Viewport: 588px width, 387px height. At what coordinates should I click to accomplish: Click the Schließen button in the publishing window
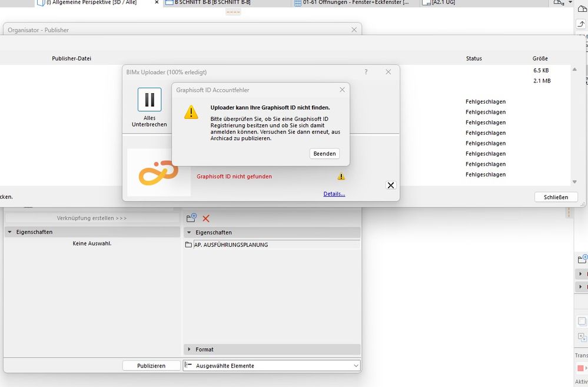coord(556,197)
